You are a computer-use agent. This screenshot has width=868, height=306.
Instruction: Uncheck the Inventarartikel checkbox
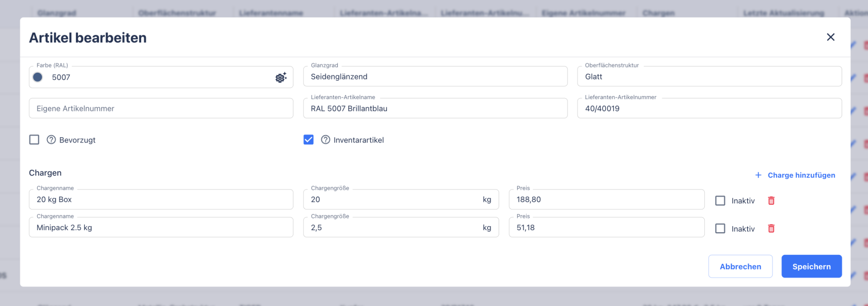pos(308,140)
